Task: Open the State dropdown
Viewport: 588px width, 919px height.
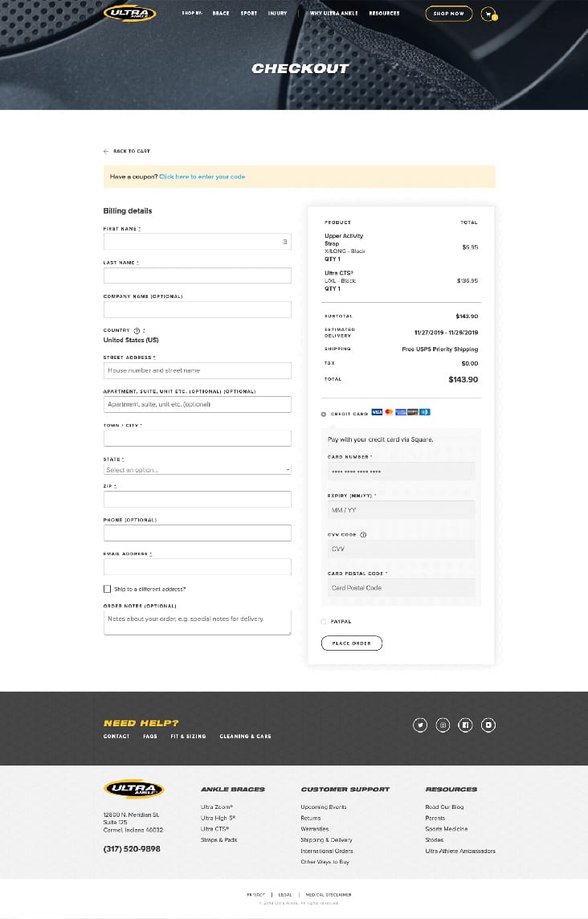Action: pyautogui.click(x=198, y=470)
